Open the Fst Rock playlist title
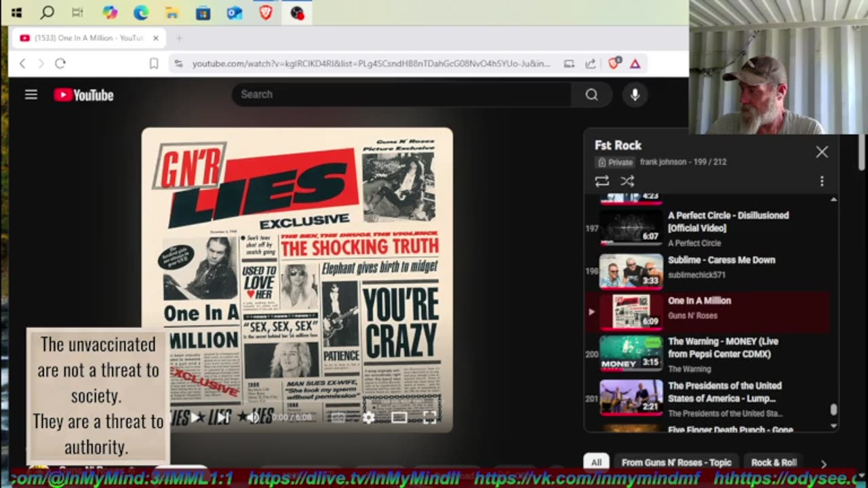Viewport: 868px width, 488px height. pyautogui.click(x=618, y=145)
